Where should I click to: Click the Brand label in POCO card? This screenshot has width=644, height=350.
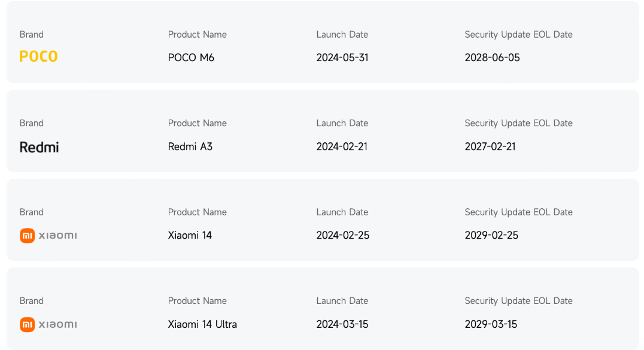(x=32, y=35)
